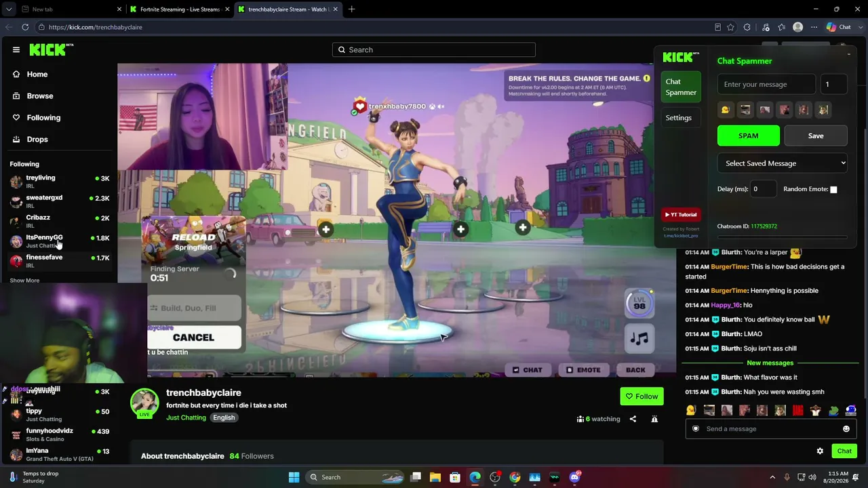Click CANCEL in the Fortnite matchmaking panel
Viewport: 868px width, 488px height.
pos(193,338)
